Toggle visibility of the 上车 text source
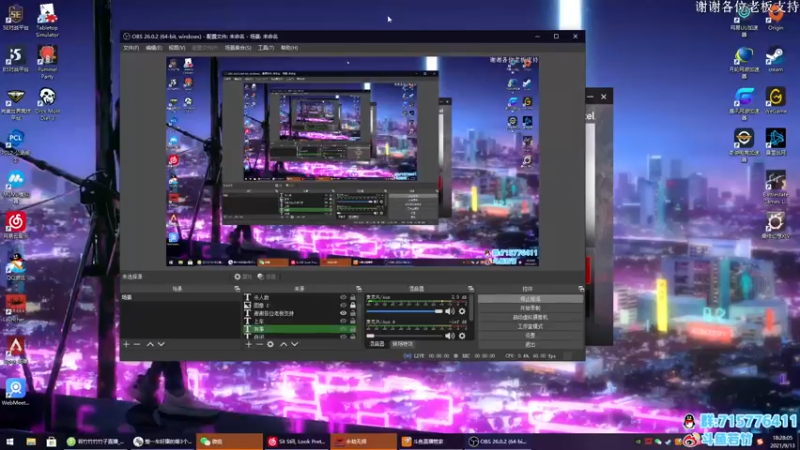The height and width of the screenshot is (450, 800). tap(343, 321)
